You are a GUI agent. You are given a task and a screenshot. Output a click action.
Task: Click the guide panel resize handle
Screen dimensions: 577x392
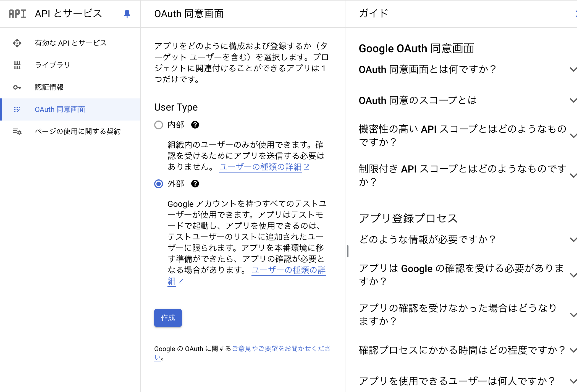[x=348, y=251]
